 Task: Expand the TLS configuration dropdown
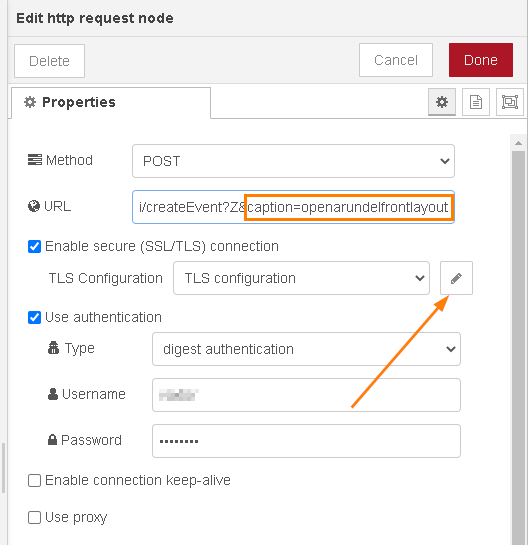click(301, 278)
